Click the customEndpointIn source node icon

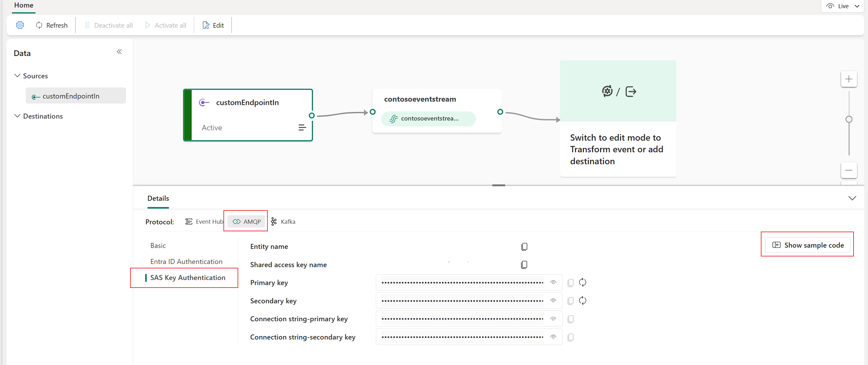pos(205,102)
